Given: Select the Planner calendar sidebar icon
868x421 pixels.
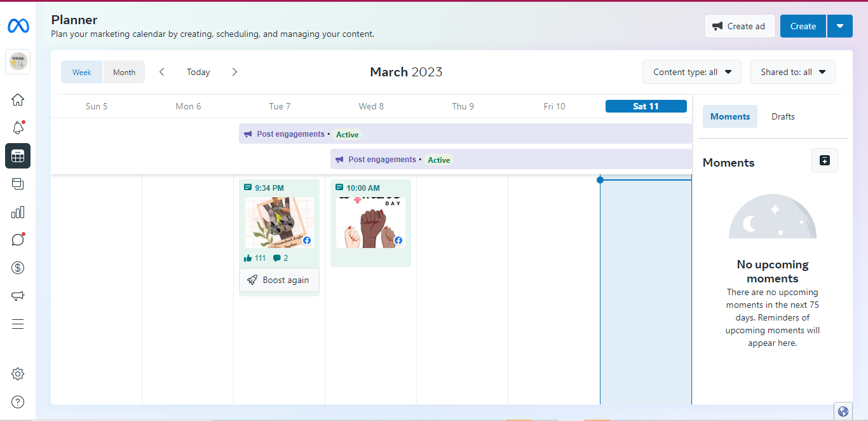Looking at the screenshot, I should (x=18, y=156).
